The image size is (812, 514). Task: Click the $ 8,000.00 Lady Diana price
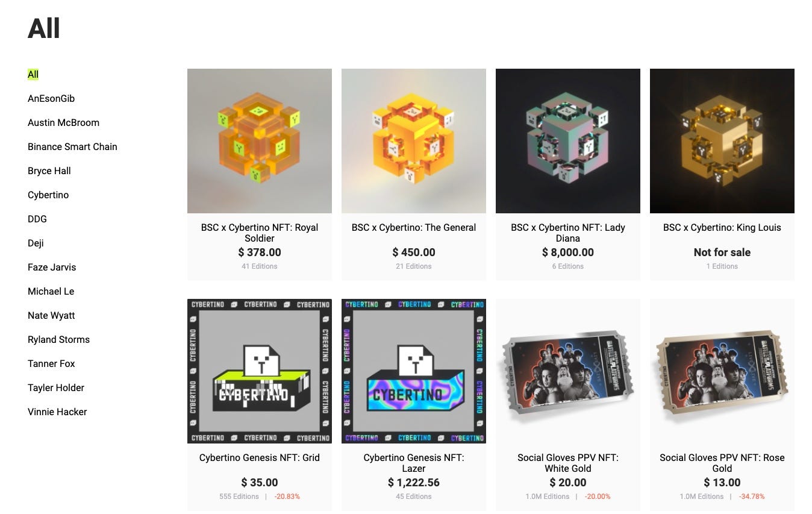point(568,252)
